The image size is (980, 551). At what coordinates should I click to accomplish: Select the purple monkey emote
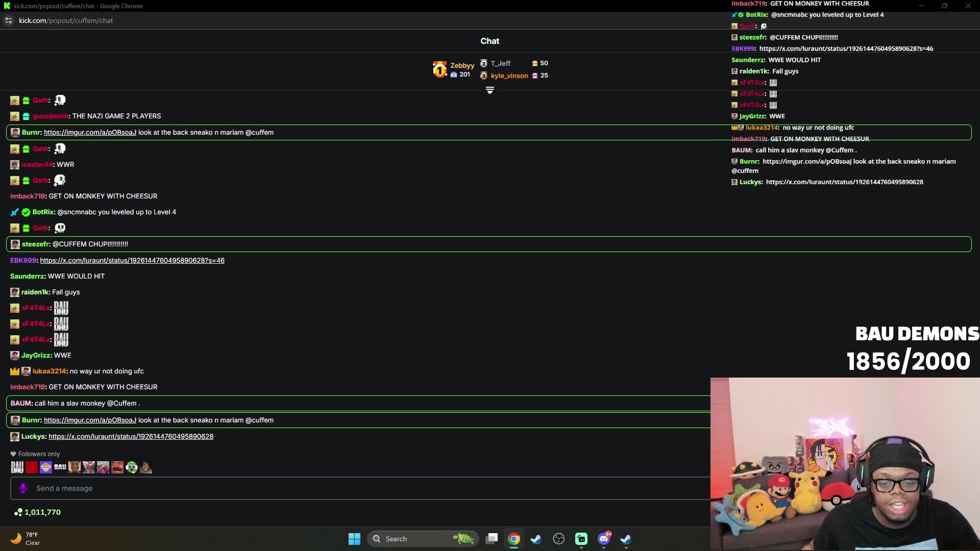46,467
